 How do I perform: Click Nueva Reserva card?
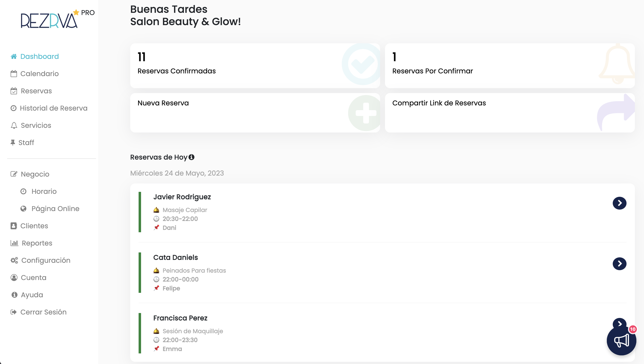pos(163,103)
